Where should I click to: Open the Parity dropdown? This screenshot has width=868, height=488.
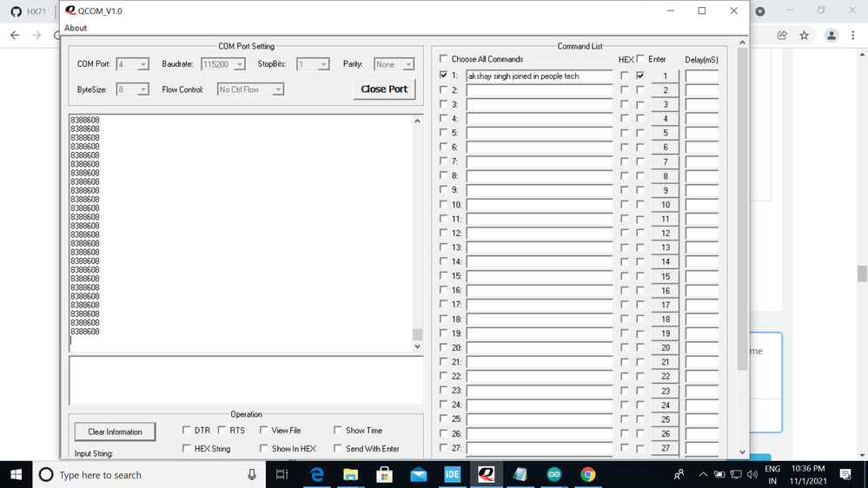tap(408, 64)
